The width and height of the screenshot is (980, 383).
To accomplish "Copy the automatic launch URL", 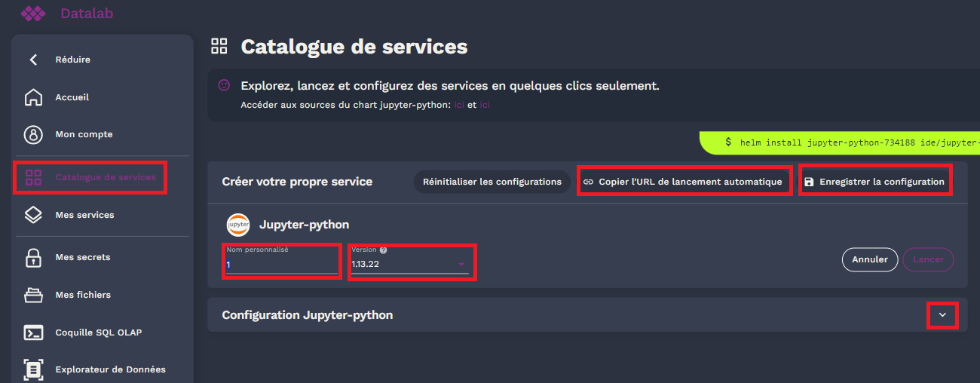I will (x=684, y=182).
